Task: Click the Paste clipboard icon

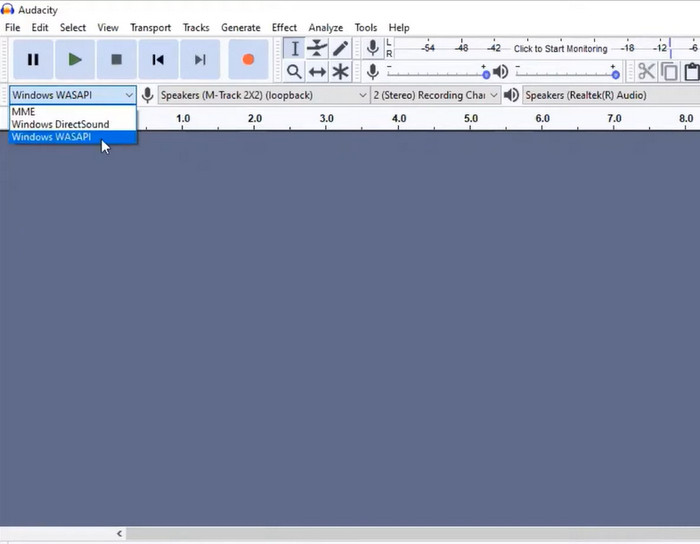Action: pyautogui.click(x=692, y=71)
